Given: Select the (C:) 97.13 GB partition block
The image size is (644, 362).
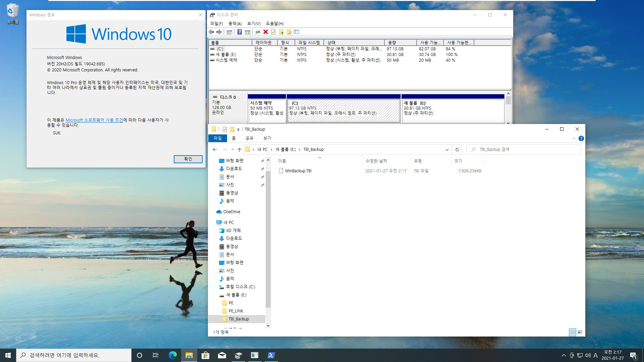Looking at the screenshot, I should point(343,108).
